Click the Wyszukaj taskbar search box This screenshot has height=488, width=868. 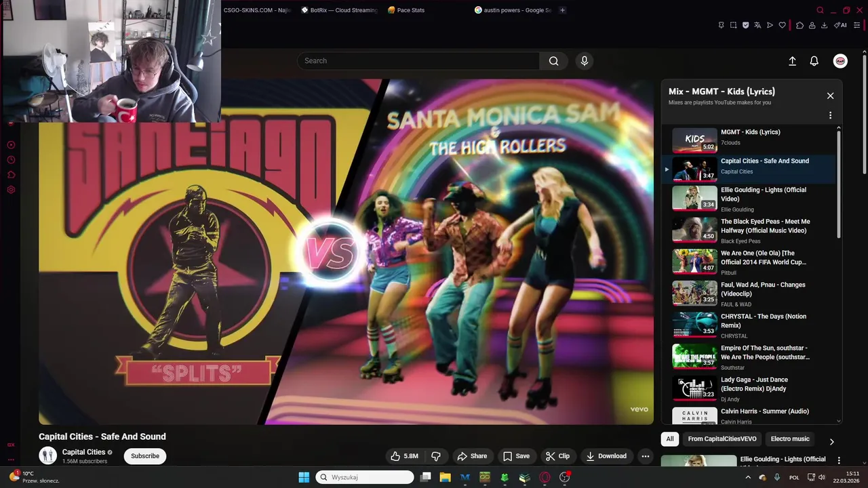click(365, 477)
